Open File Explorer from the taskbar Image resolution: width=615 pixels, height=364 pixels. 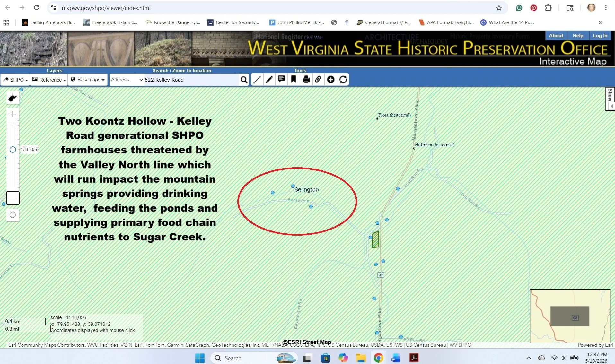pos(361,358)
